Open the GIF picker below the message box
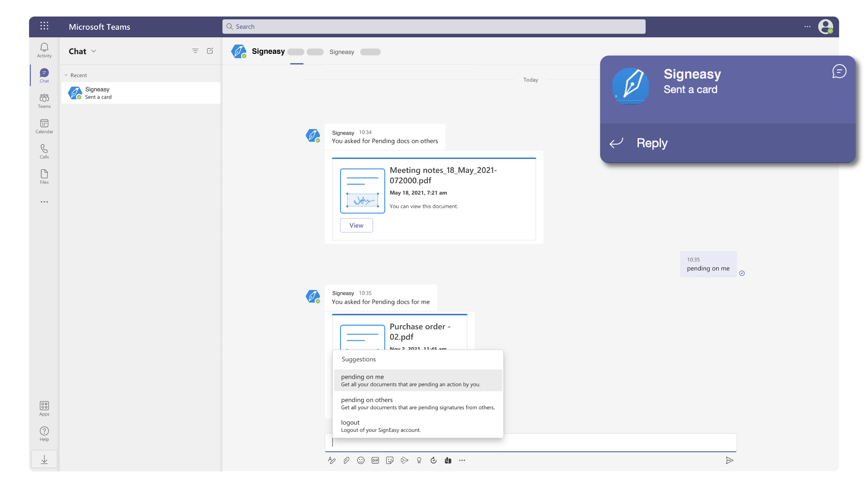The image size is (868, 488). [375, 460]
